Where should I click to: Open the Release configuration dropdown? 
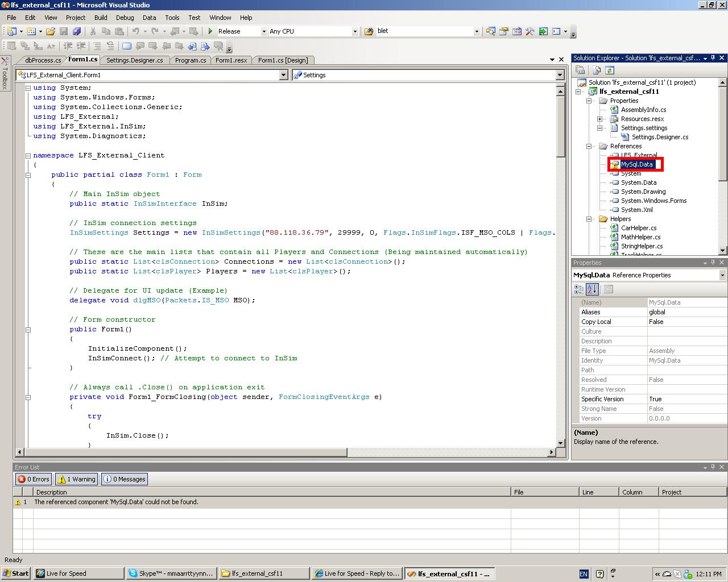(264, 31)
